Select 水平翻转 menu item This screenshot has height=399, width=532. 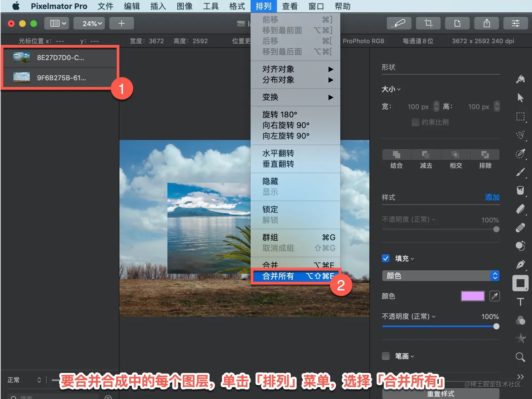click(296, 153)
